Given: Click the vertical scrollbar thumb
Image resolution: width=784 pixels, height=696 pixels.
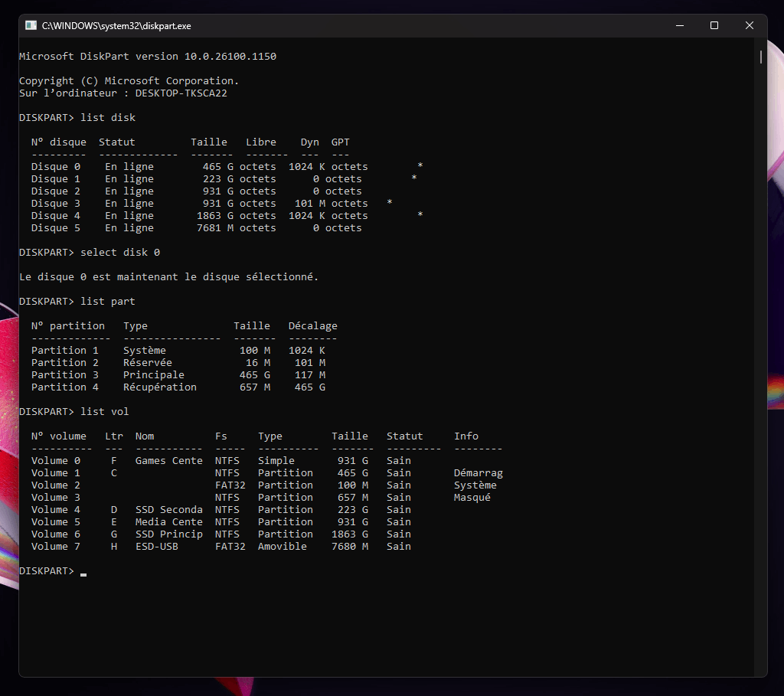Looking at the screenshot, I should [x=760, y=57].
